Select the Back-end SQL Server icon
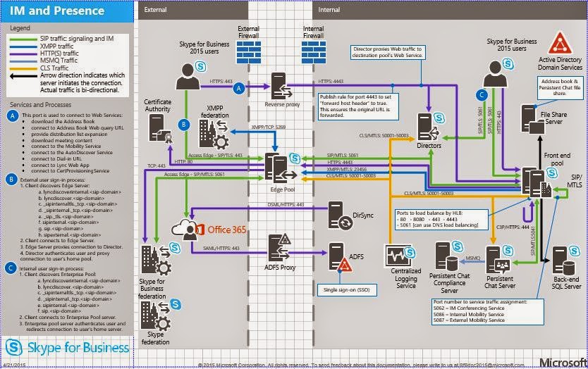The height and width of the screenshot is (369, 588). (563, 261)
